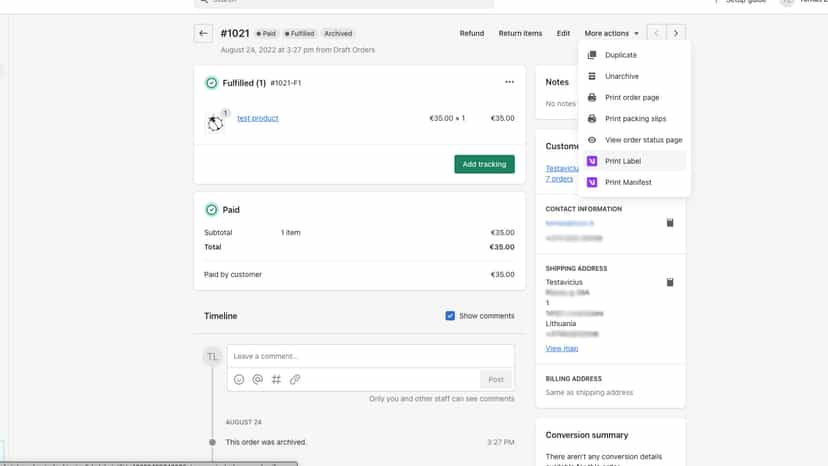Viewport: 828px width, 466px height.
Task: Click the Fulfilled status badge
Action: (x=299, y=33)
